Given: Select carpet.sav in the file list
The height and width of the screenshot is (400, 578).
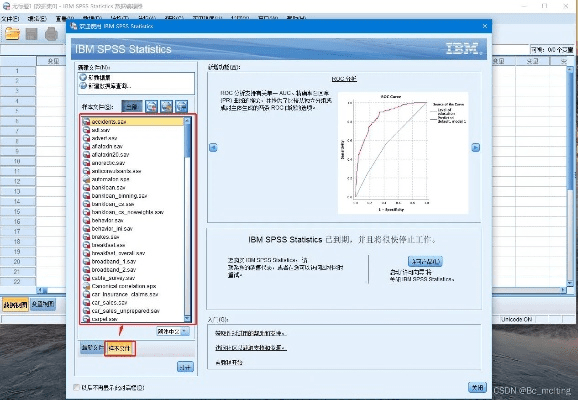Looking at the screenshot, I should pos(133,319).
